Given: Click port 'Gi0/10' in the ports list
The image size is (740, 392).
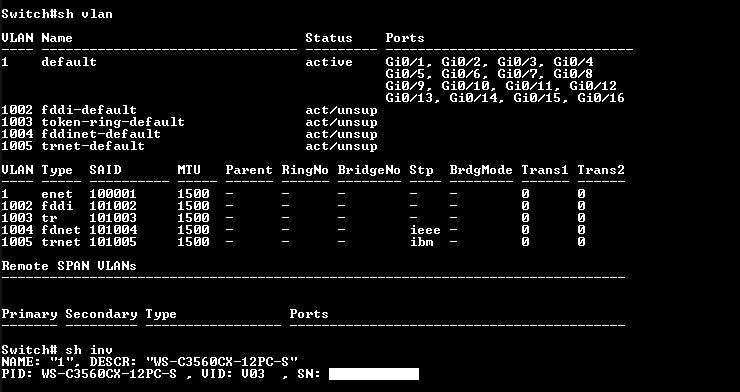Looking at the screenshot, I should point(465,86).
